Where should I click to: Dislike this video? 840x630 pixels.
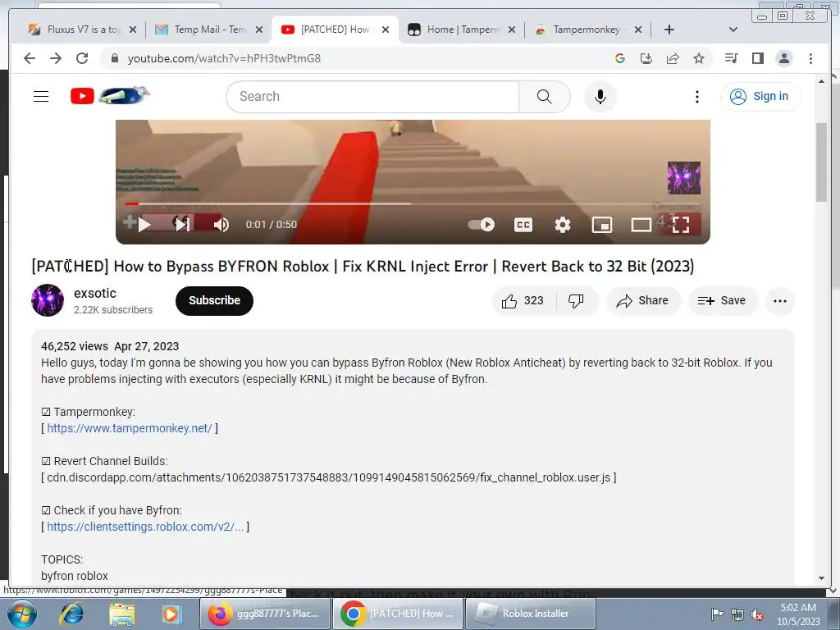[x=577, y=301]
